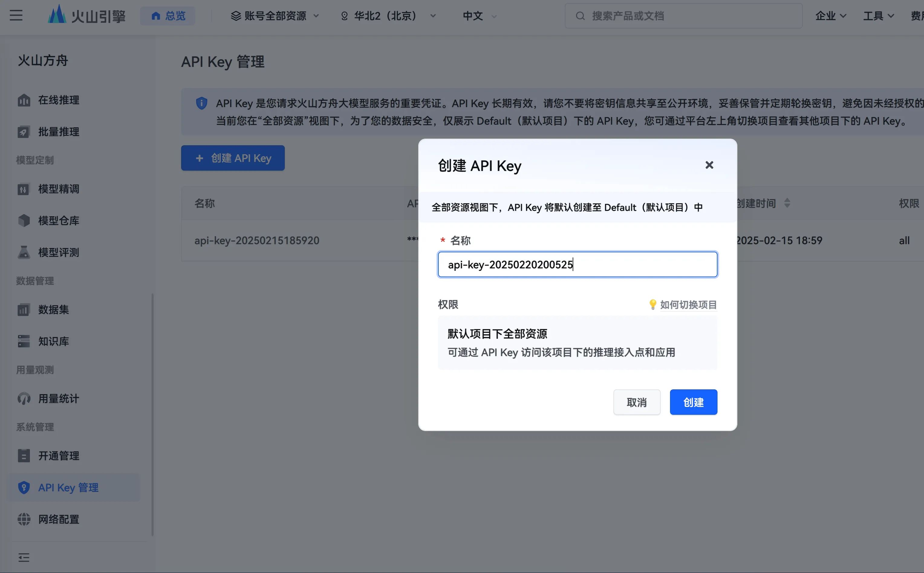Open the hamburger menu icon
The height and width of the screenshot is (573, 924).
click(16, 15)
